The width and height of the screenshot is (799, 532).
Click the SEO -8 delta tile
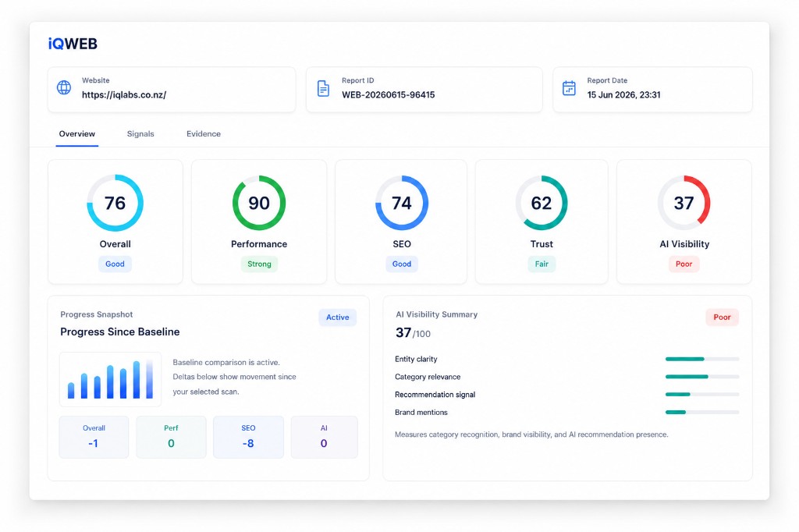[x=248, y=437]
